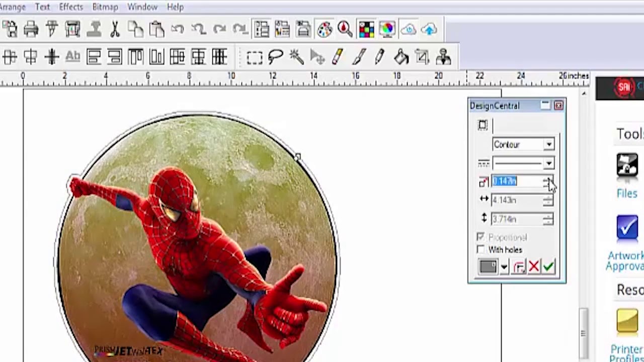Enable the With holes checkbox

click(481, 250)
